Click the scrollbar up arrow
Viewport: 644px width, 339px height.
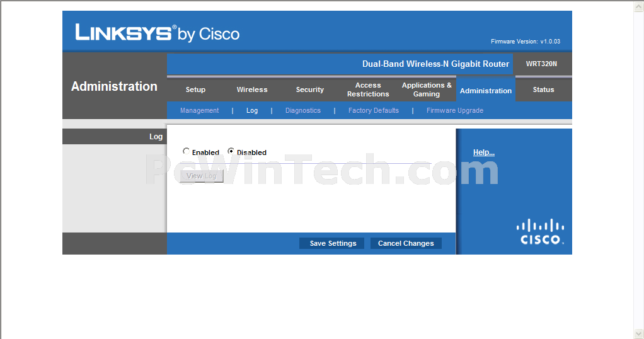tap(639, 6)
